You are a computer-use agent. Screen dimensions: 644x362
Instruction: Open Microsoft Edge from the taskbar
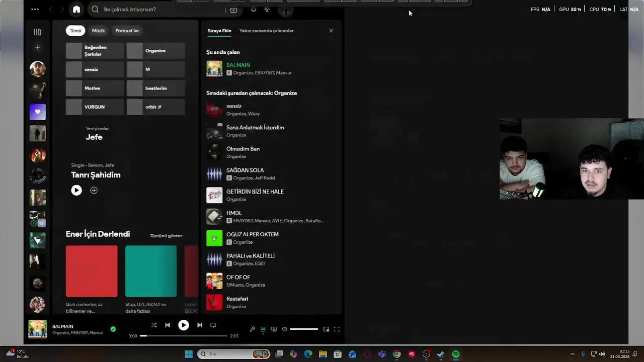tap(308, 354)
